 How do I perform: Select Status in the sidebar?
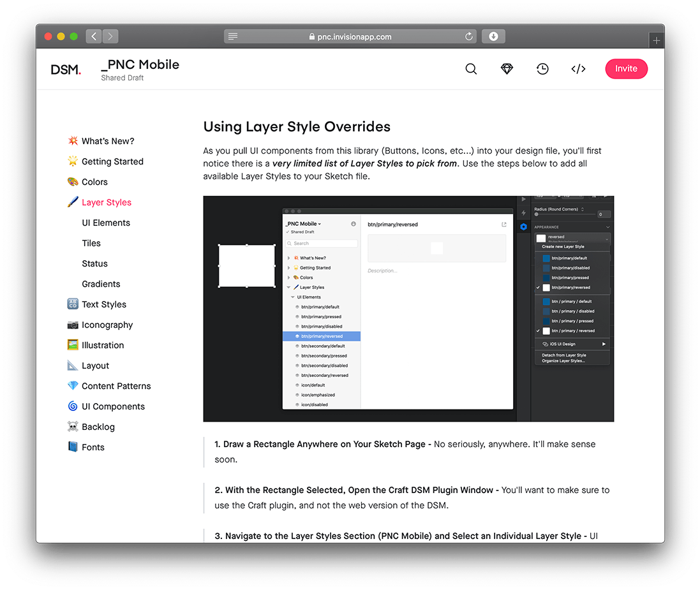pyautogui.click(x=94, y=264)
